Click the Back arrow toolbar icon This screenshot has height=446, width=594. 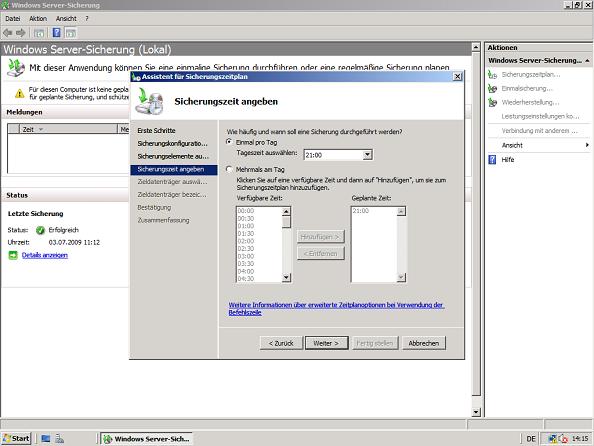coord(8,33)
